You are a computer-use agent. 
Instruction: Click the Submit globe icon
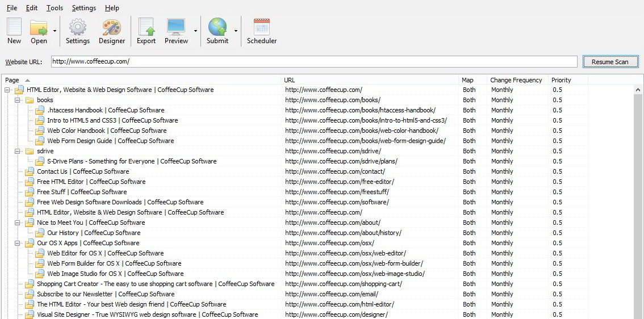pos(218,27)
